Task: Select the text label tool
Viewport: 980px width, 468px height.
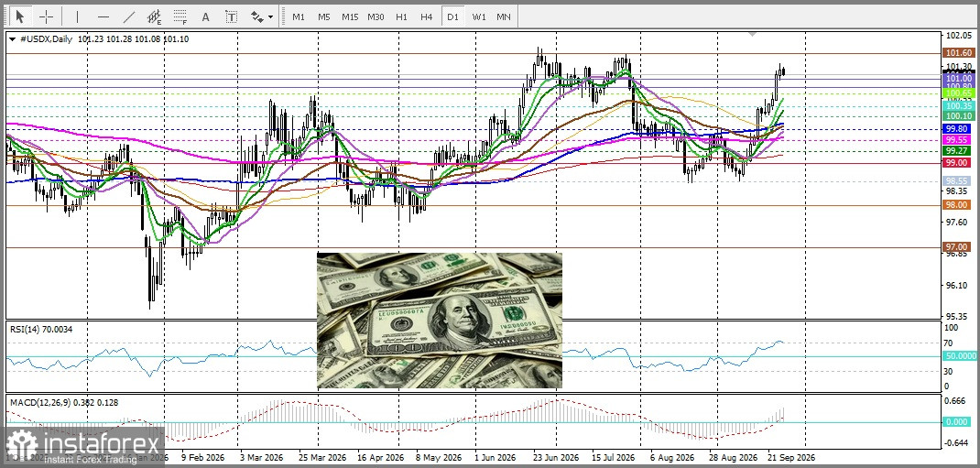Action: (231, 16)
